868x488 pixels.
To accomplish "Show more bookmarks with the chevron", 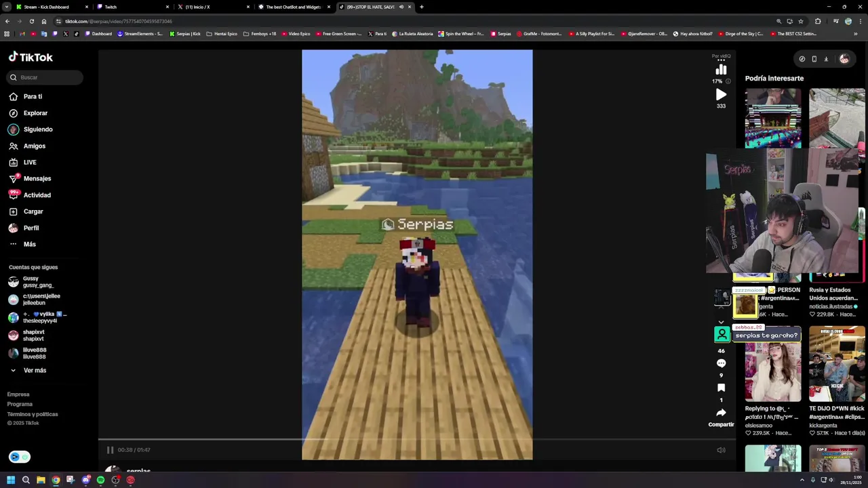I will 856,34.
